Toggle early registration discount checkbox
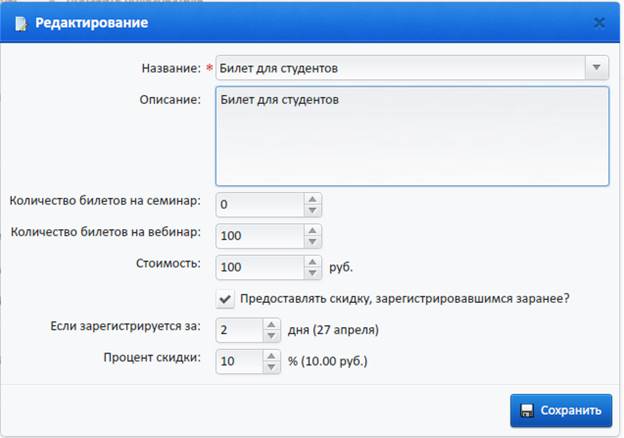 point(225,299)
